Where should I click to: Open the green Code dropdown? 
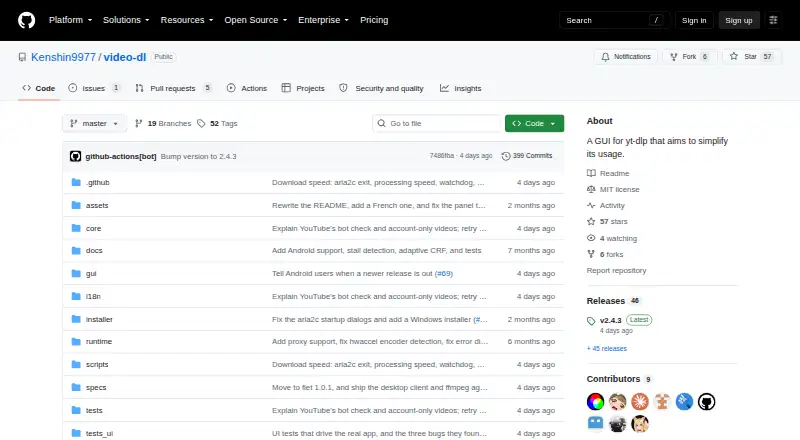point(534,124)
